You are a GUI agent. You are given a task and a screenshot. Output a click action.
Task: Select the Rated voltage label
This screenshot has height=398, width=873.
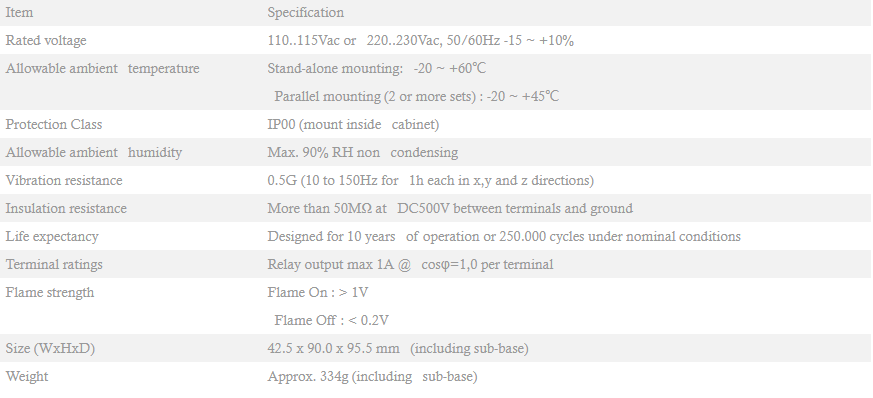[x=46, y=41]
